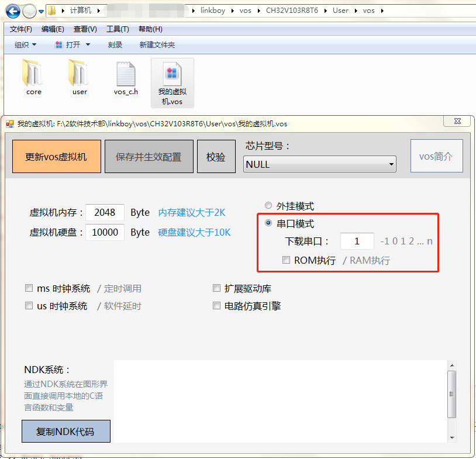Click the folder icon in the address bar
This screenshot has height=459, width=476.
(51, 10)
